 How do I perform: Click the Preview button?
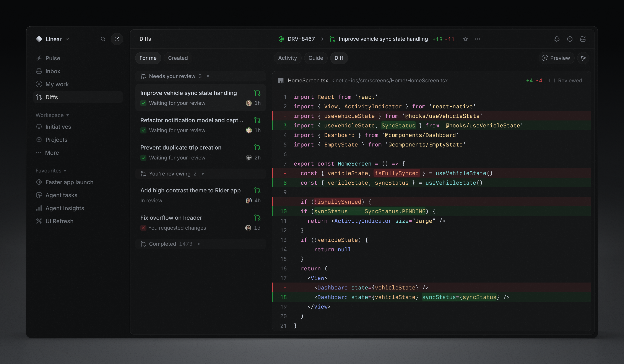tap(556, 58)
